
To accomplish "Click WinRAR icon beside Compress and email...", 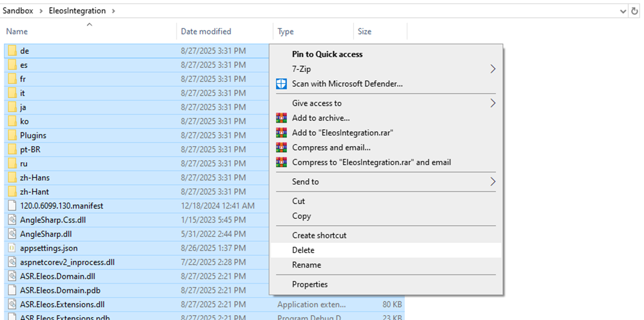I will click(282, 147).
